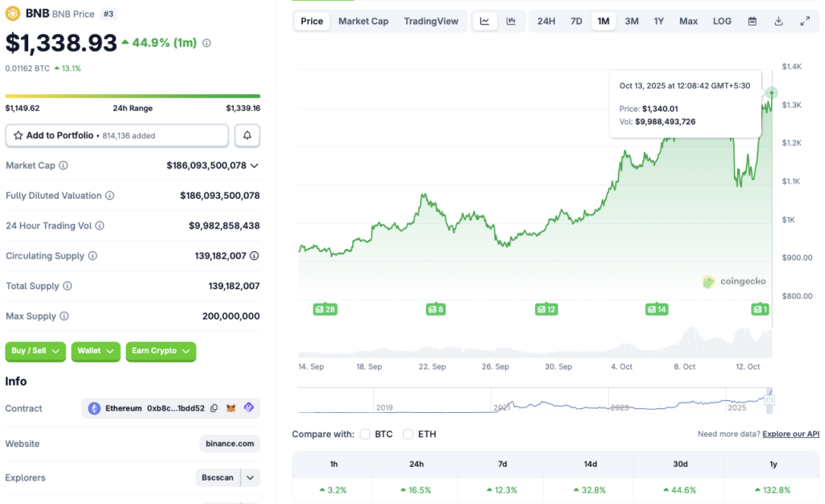The width and height of the screenshot is (825, 504).
Task: Expand the chart to fullscreen
Action: click(805, 21)
